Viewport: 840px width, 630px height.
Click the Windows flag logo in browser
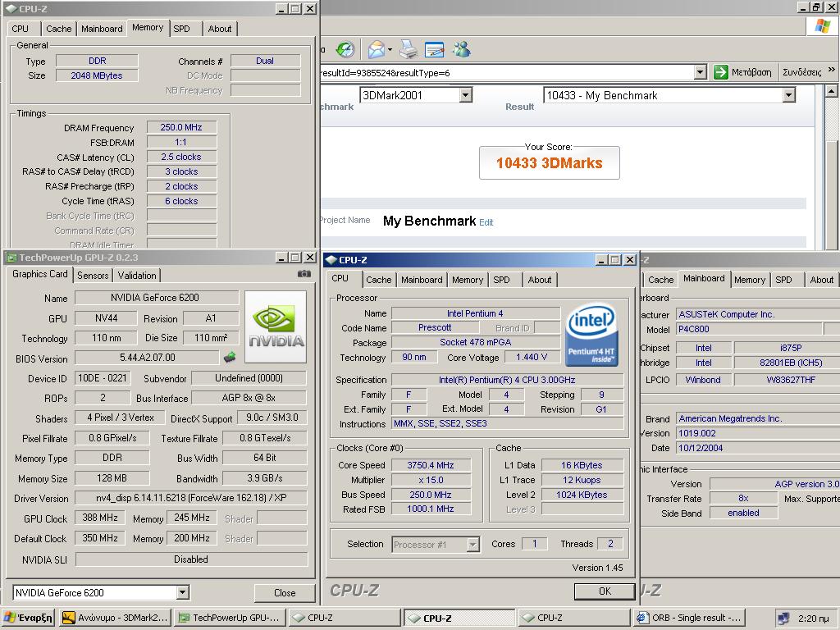tap(822, 25)
